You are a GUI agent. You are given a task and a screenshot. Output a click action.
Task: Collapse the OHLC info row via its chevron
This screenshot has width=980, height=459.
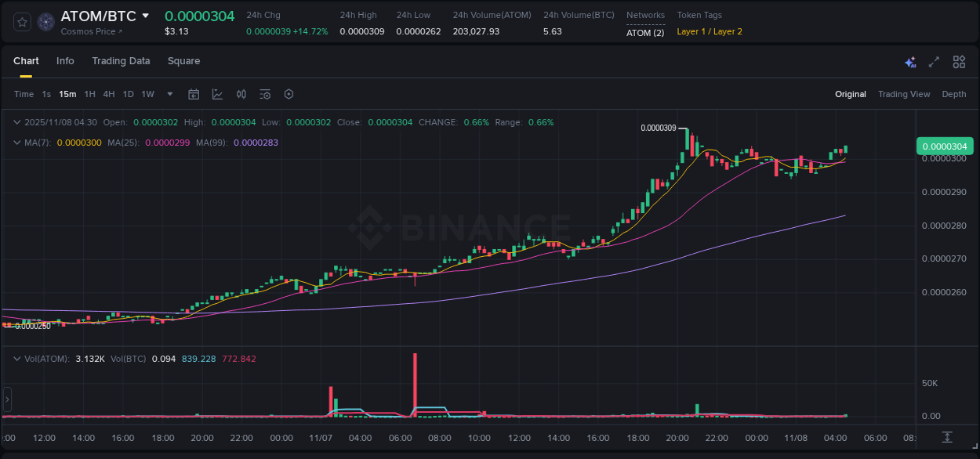(17, 122)
